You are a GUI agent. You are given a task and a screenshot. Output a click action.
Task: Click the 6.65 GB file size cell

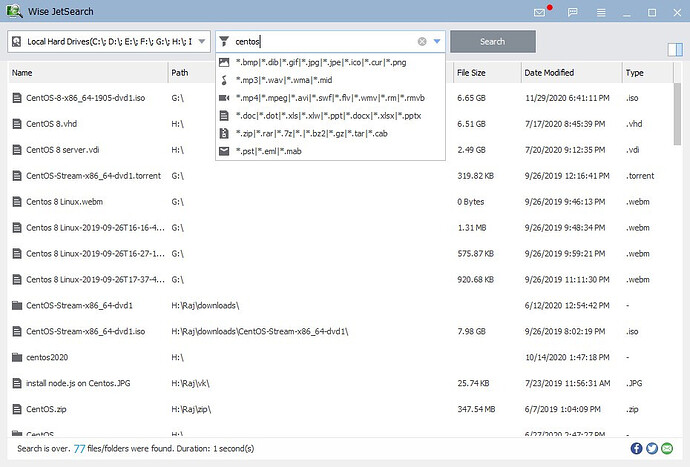pyautogui.click(x=471, y=98)
